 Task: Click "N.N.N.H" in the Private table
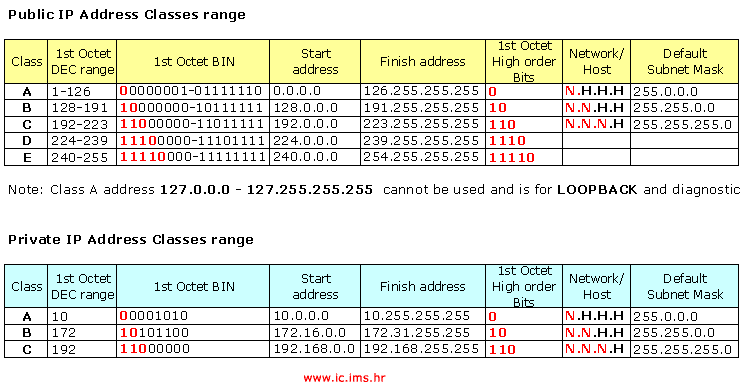click(x=594, y=349)
